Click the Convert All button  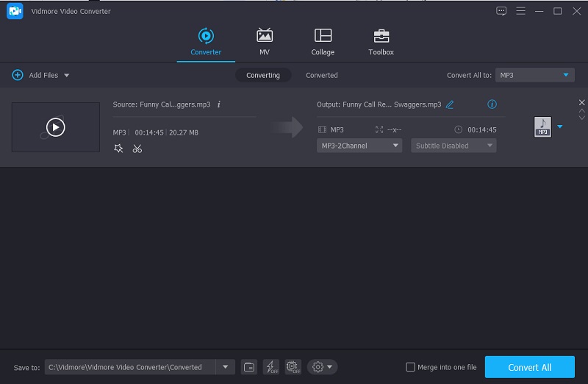click(x=529, y=367)
